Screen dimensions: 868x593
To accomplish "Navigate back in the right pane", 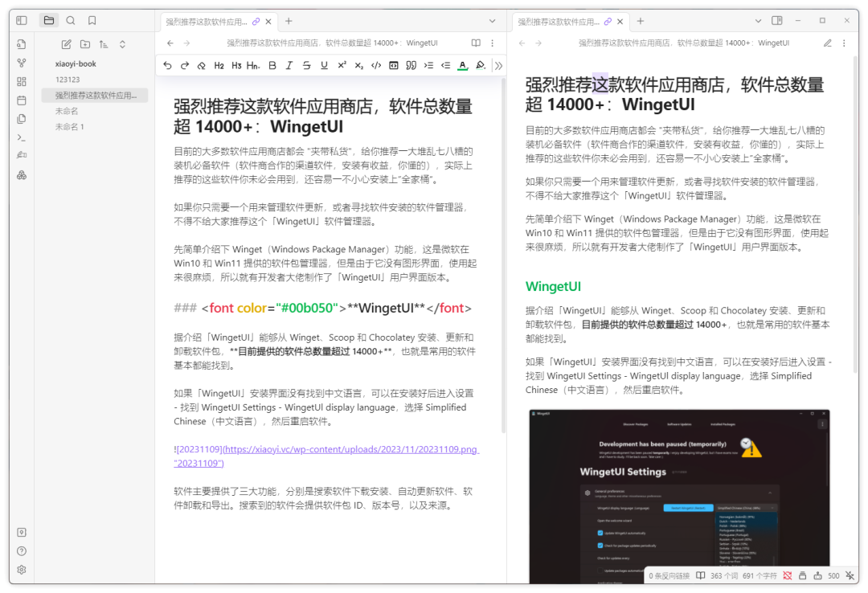I will click(x=522, y=43).
